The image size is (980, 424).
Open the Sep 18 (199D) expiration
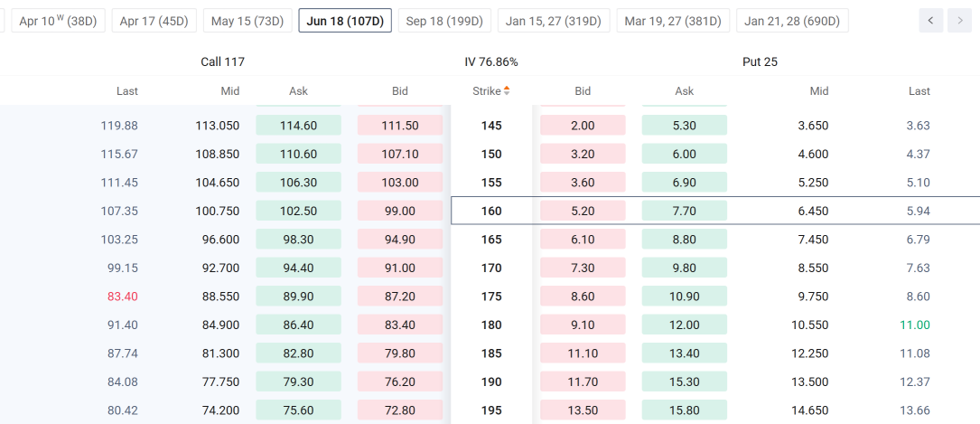(x=444, y=21)
